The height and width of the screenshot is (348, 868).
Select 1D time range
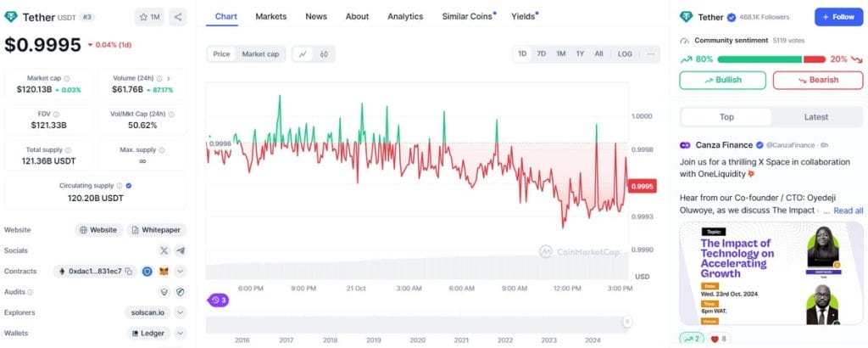point(522,53)
